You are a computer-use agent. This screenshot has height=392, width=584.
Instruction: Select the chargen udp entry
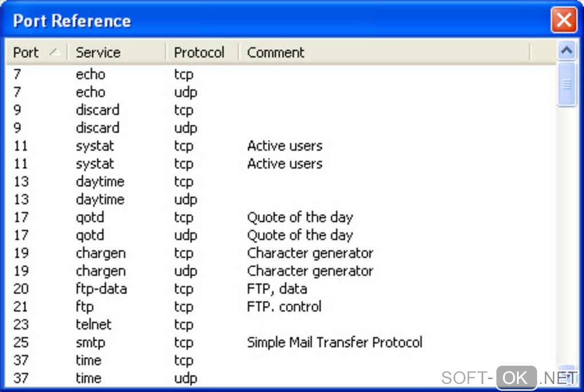click(100, 271)
